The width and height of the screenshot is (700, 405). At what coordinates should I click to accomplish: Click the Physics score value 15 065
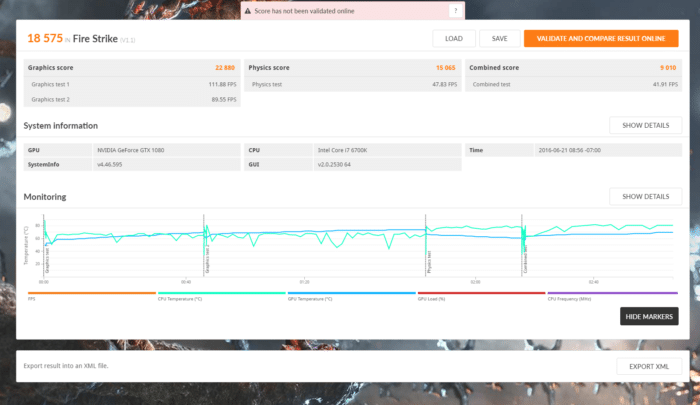pyautogui.click(x=446, y=67)
